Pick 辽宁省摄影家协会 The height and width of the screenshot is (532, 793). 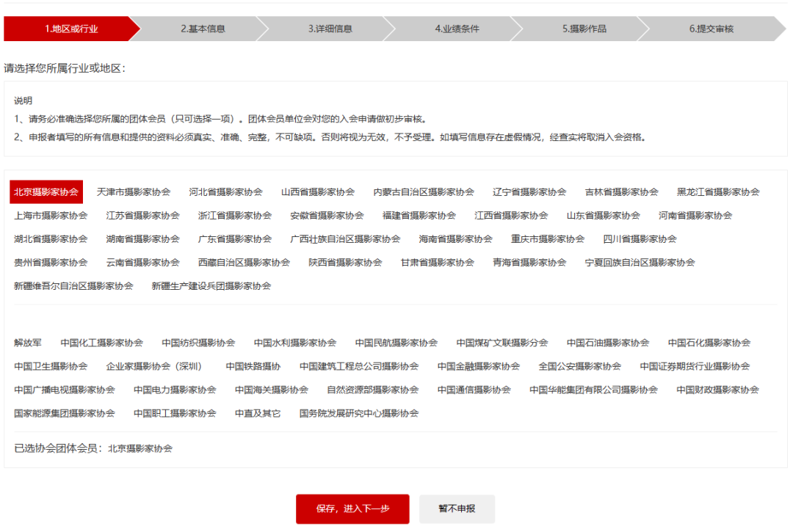coord(529,192)
